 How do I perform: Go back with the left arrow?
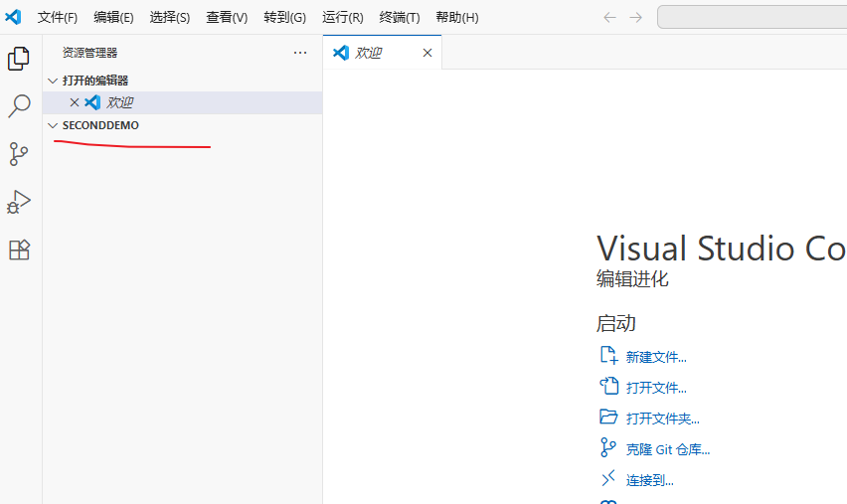[609, 17]
